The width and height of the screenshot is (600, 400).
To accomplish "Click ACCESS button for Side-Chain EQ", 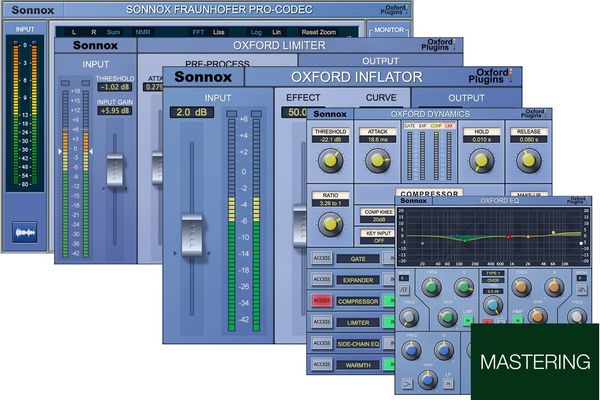I will pos(322,343).
